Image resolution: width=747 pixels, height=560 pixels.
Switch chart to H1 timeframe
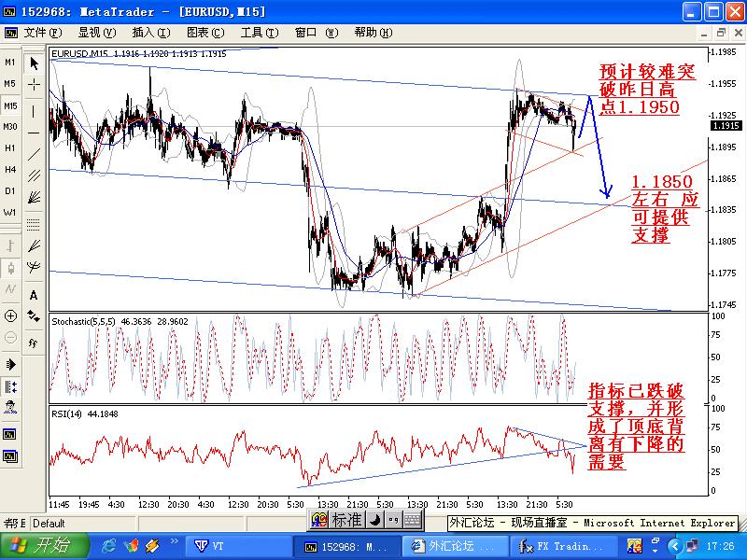[10, 148]
